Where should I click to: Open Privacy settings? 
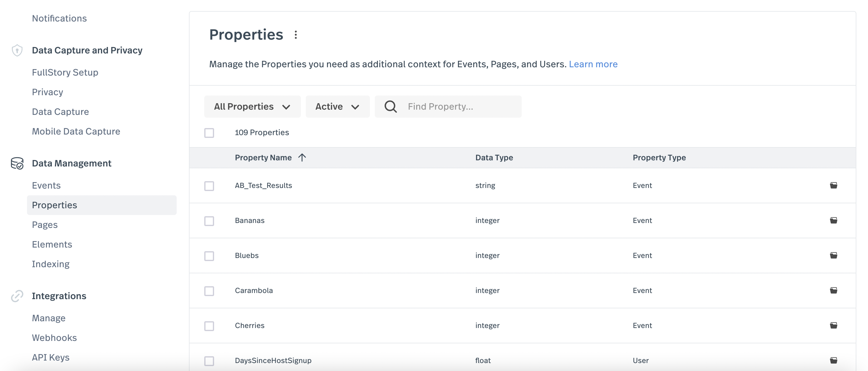pos(48,92)
